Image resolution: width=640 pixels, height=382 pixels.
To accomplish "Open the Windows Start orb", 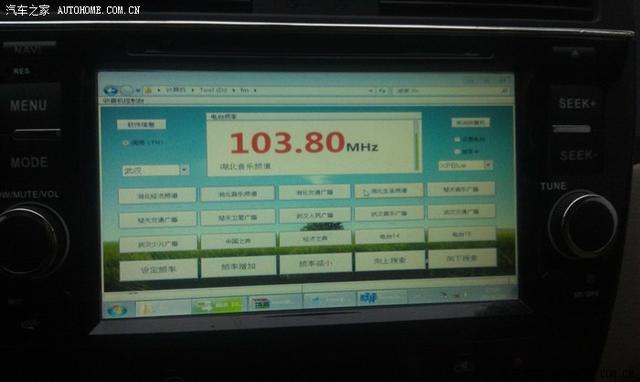I will tap(117, 310).
